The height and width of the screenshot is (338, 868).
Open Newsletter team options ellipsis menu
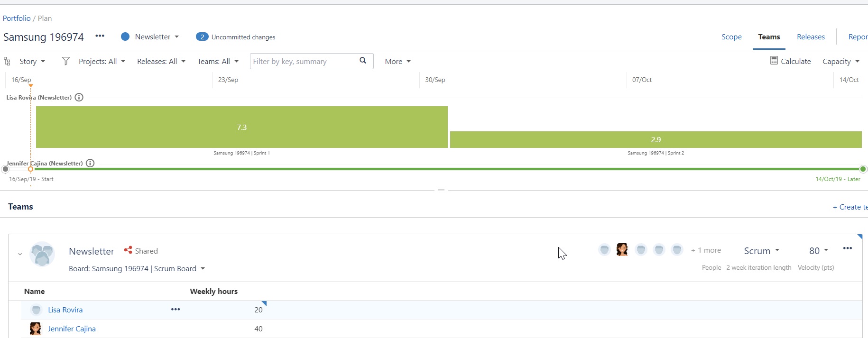coord(848,248)
